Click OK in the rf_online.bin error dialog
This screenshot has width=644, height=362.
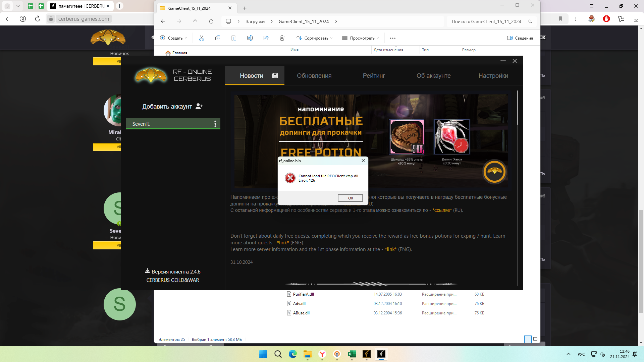(350, 198)
